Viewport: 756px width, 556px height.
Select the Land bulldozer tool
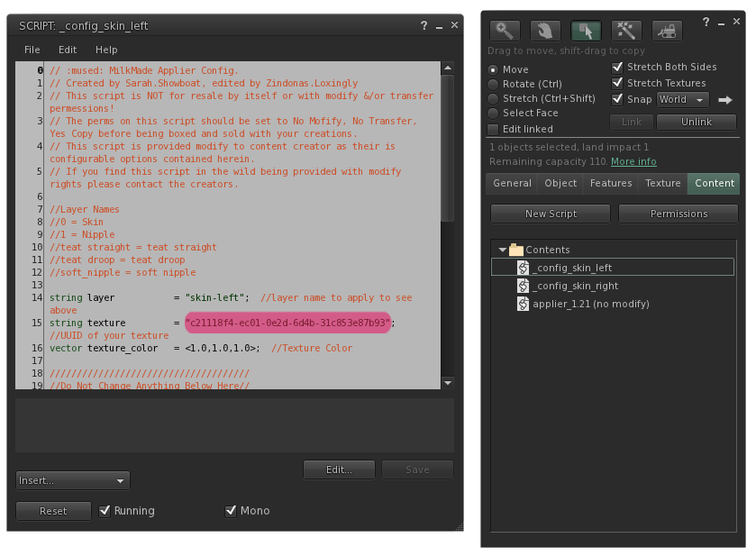click(x=667, y=32)
